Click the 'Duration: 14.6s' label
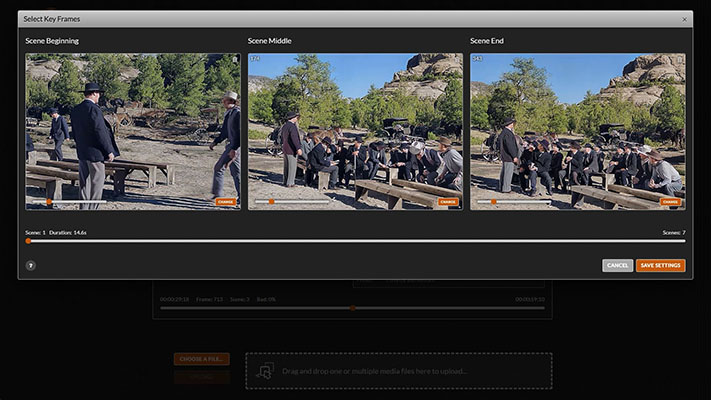The width and height of the screenshot is (711, 400). pyautogui.click(x=68, y=233)
